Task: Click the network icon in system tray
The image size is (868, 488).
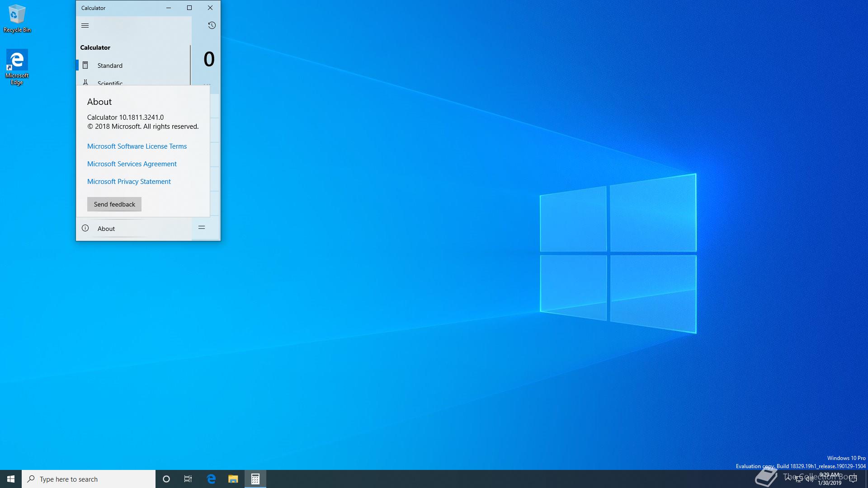Action: (799, 479)
